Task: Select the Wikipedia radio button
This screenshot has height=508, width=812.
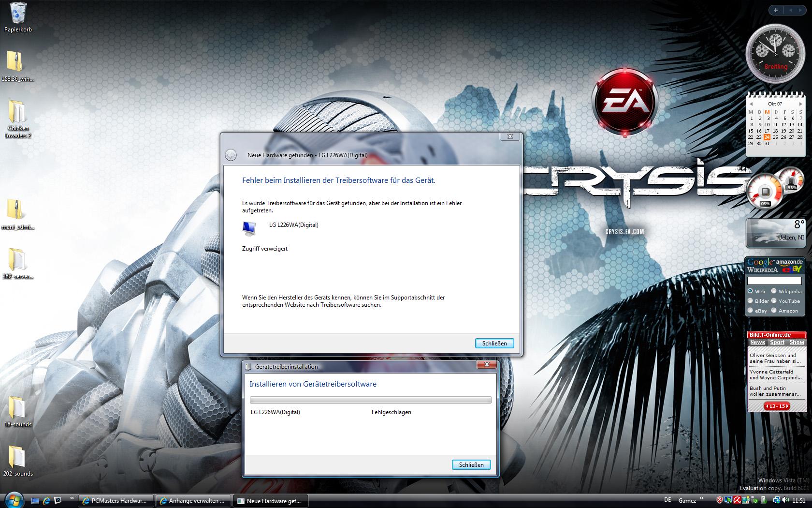Action: [x=774, y=291]
